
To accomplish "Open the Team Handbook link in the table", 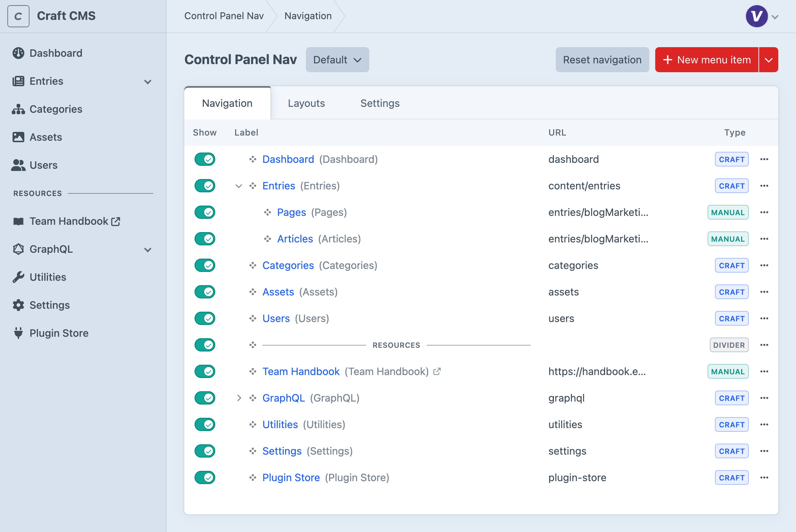I will [301, 371].
